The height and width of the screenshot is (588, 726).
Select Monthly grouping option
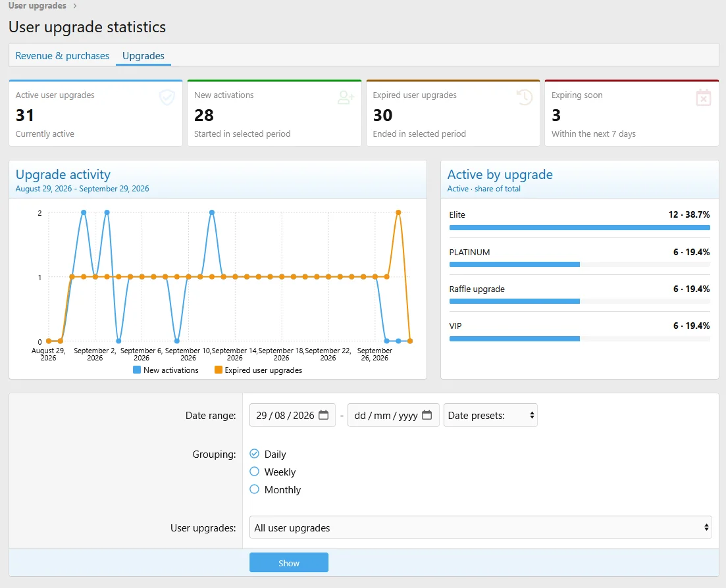(254, 489)
